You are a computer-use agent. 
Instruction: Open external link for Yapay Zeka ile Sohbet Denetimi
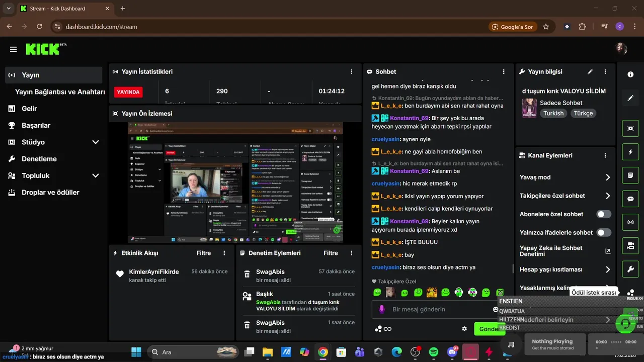tap(608, 251)
